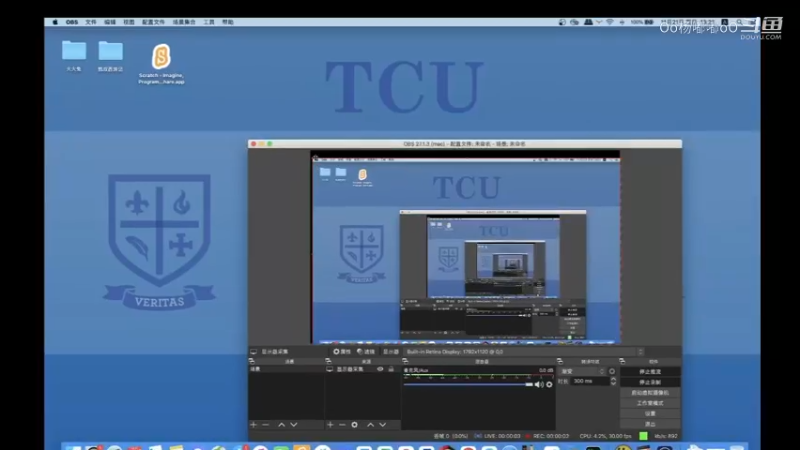800x450 pixels.
Task: Open the Built-in Retina Display dropdown
Action: pyautogui.click(x=523, y=352)
